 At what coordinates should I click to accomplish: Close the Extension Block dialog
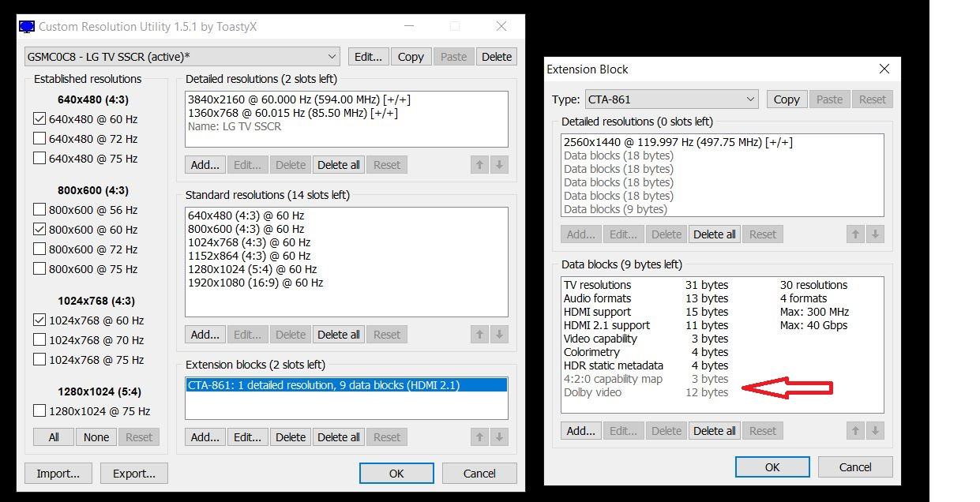(884, 69)
